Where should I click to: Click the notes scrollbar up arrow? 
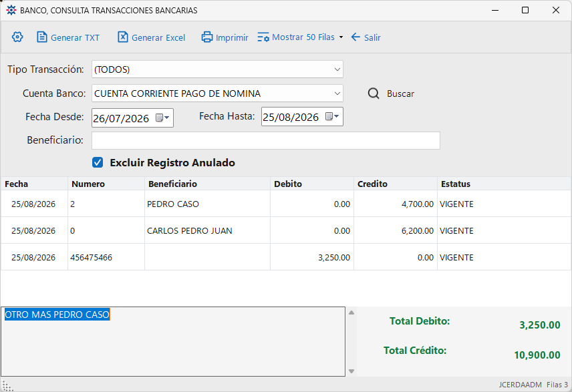coord(351,313)
